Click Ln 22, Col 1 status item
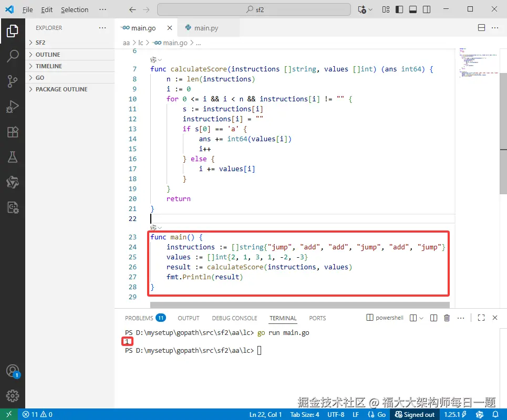This screenshot has width=507, height=420. pyautogui.click(x=265, y=415)
